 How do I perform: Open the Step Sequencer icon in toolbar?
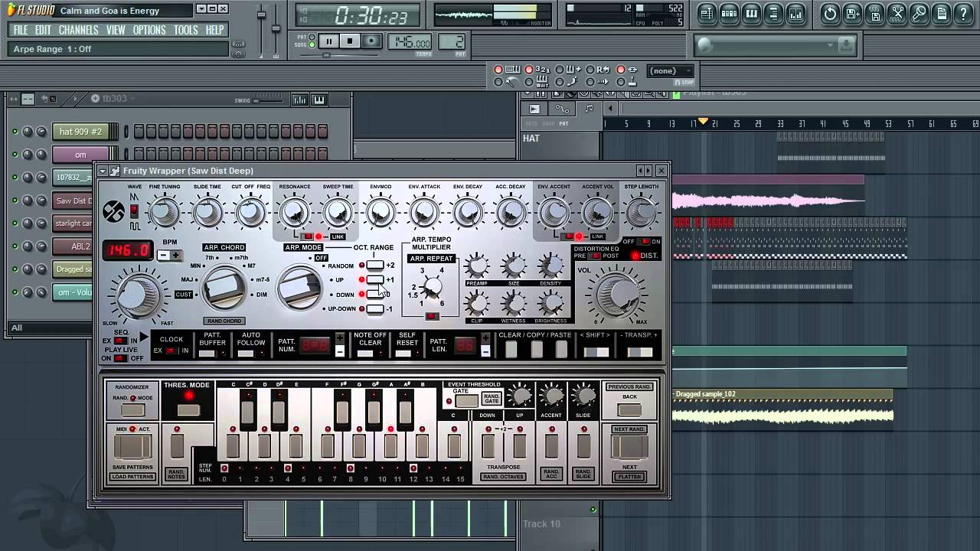[729, 13]
